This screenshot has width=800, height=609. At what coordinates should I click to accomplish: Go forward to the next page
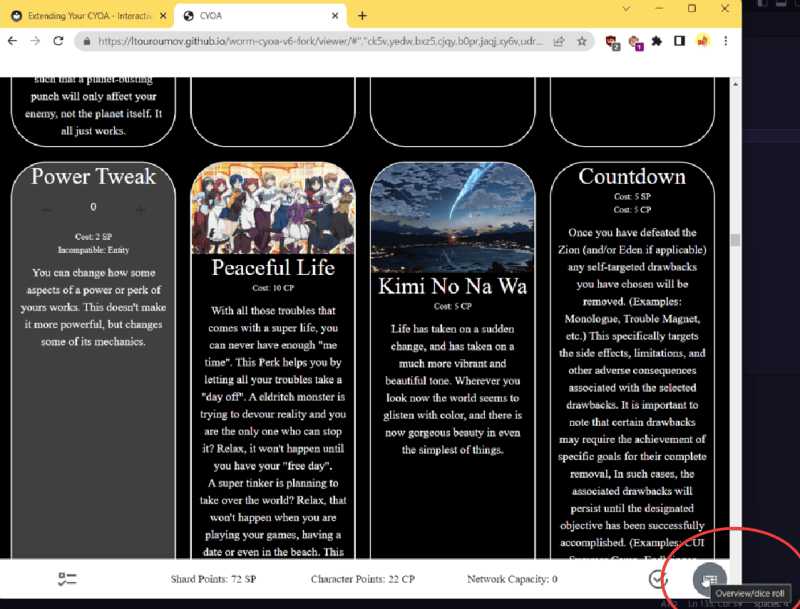pyautogui.click(x=35, y=41)
